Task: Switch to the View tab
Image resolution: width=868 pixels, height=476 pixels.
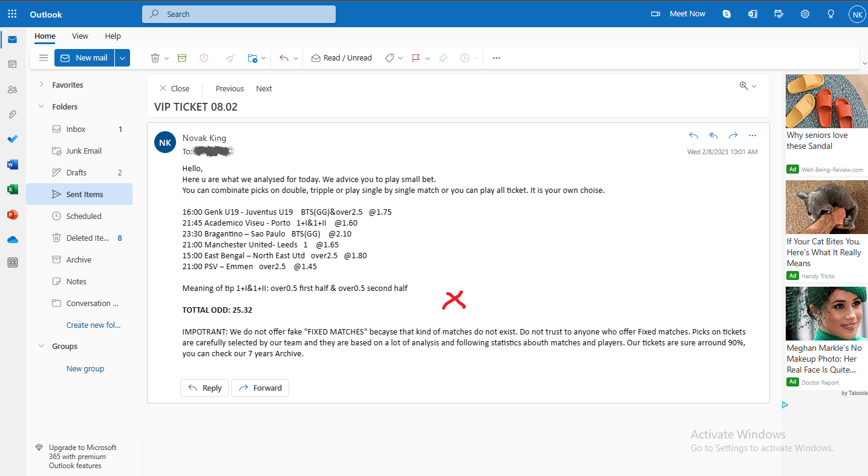Action: coord(80,36)
